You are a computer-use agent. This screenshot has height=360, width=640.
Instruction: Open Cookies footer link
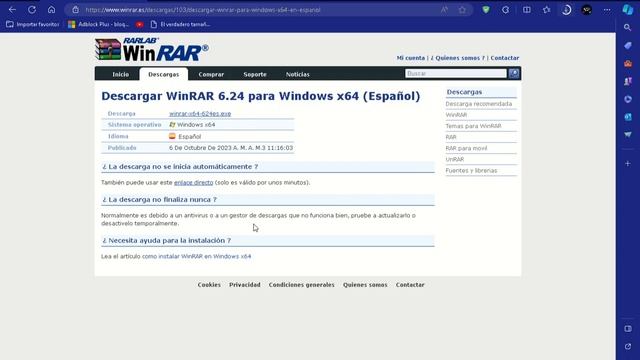point(209,285)
